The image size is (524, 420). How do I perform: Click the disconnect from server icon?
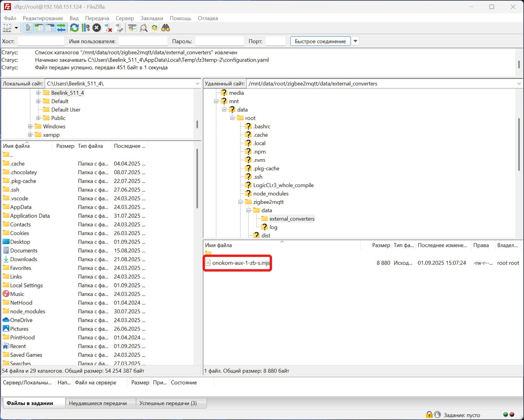point(108,28)
